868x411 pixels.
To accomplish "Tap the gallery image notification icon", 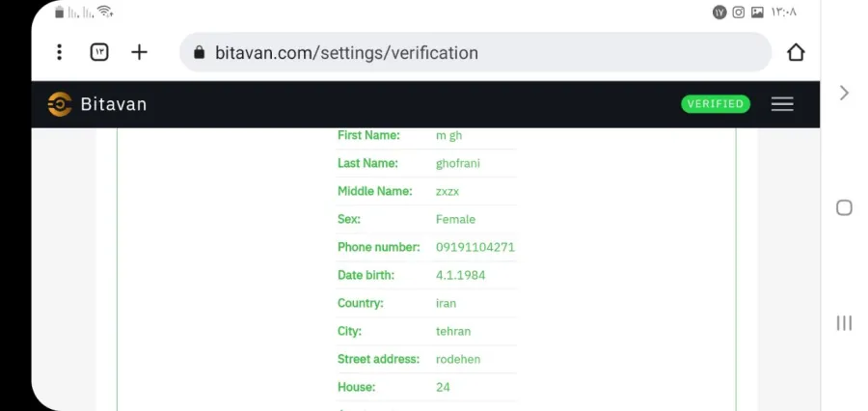I will click(757, 13).
